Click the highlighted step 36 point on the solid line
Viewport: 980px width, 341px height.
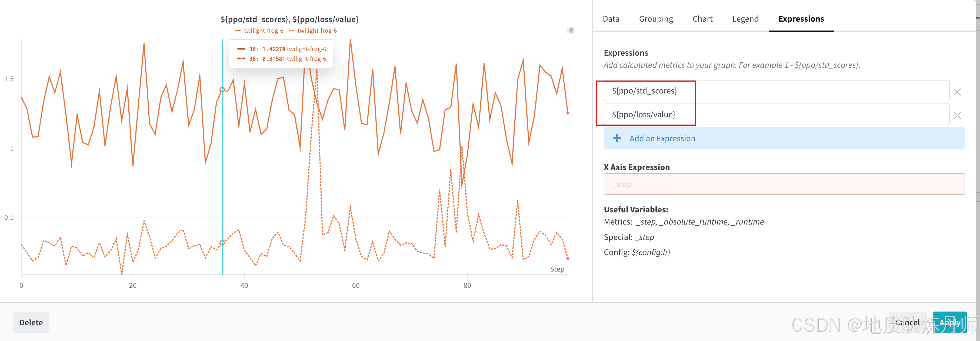tap(222, 90)
